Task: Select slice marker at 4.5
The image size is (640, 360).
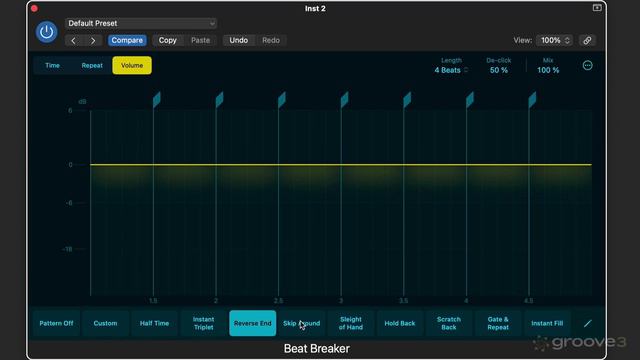Action: [532, 100]
